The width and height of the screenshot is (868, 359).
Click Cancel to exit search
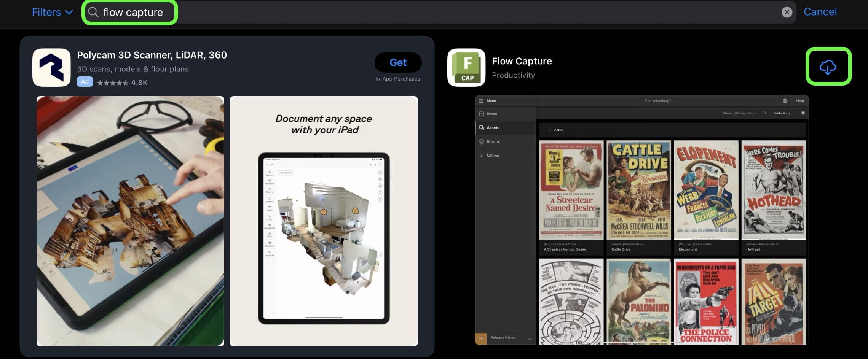[820, 12]
